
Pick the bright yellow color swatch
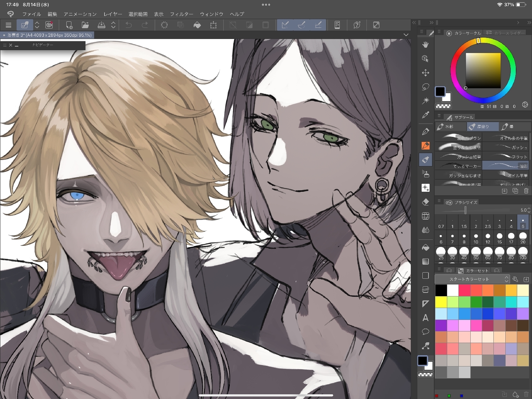pos(441,302)
